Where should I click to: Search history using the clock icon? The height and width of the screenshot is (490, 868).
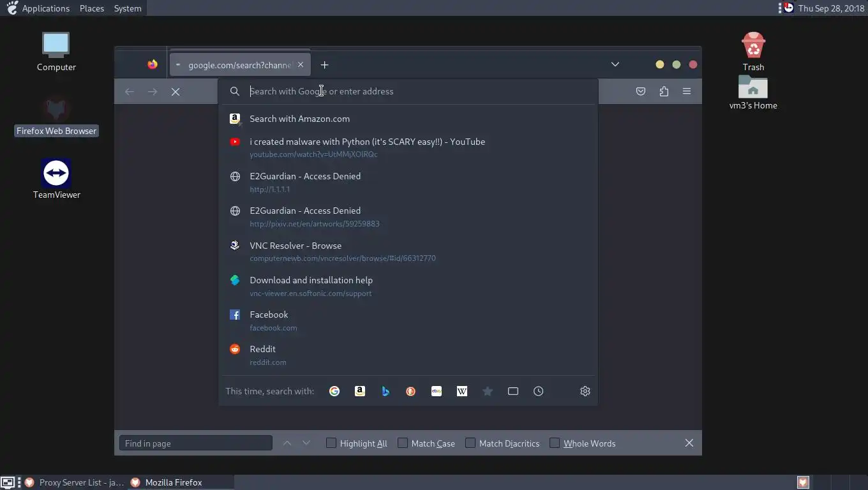click(x=539, y=391)
